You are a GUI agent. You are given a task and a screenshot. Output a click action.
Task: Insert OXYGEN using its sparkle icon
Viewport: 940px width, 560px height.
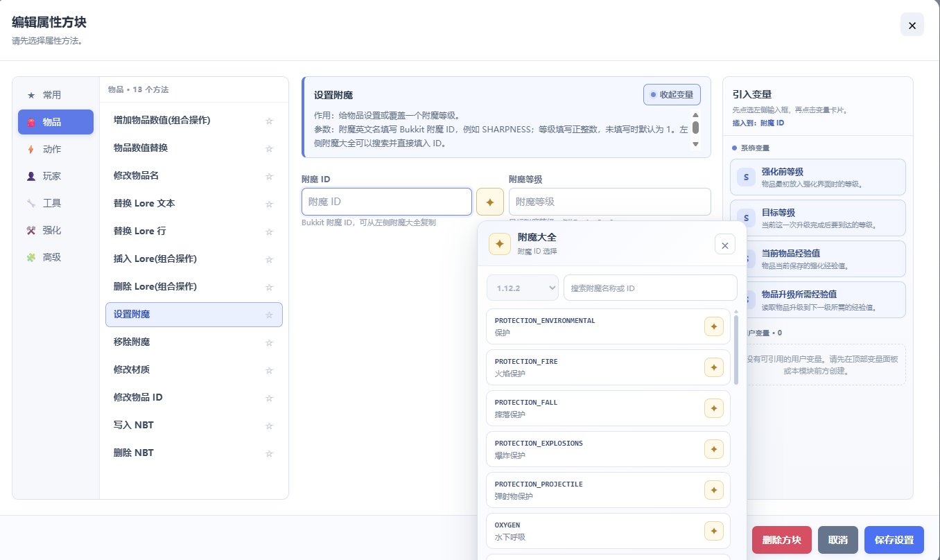click(714, 531)
